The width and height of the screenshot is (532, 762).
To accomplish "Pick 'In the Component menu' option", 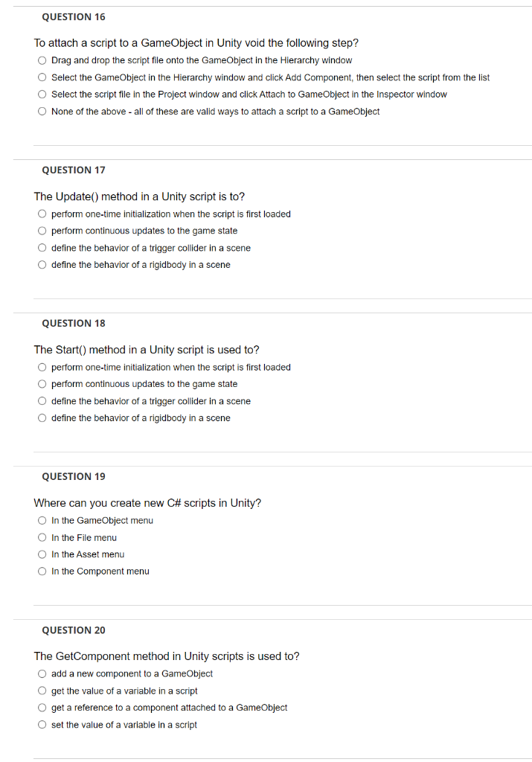I will click(x=42, y=571).
